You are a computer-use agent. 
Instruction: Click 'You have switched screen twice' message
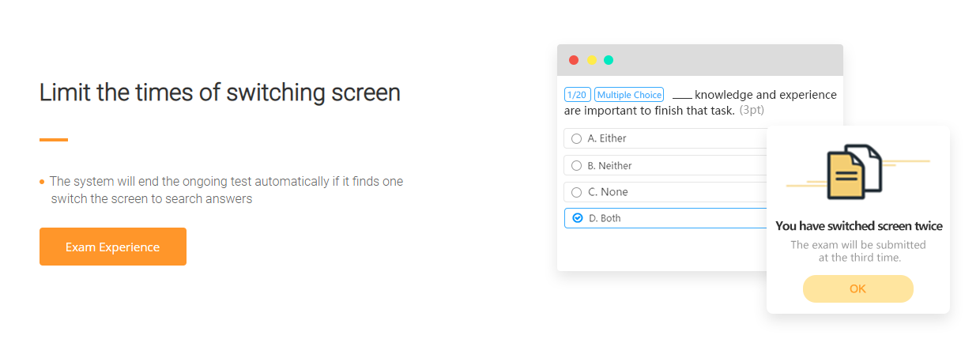click(x=859, y=226)
